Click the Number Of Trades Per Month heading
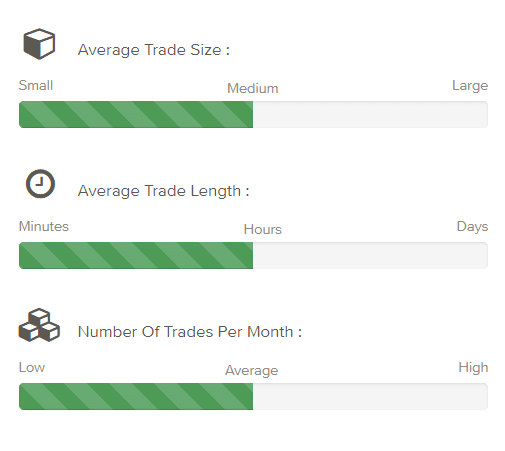The height and width of the screenshot is (451, 505). pos(190,332)
